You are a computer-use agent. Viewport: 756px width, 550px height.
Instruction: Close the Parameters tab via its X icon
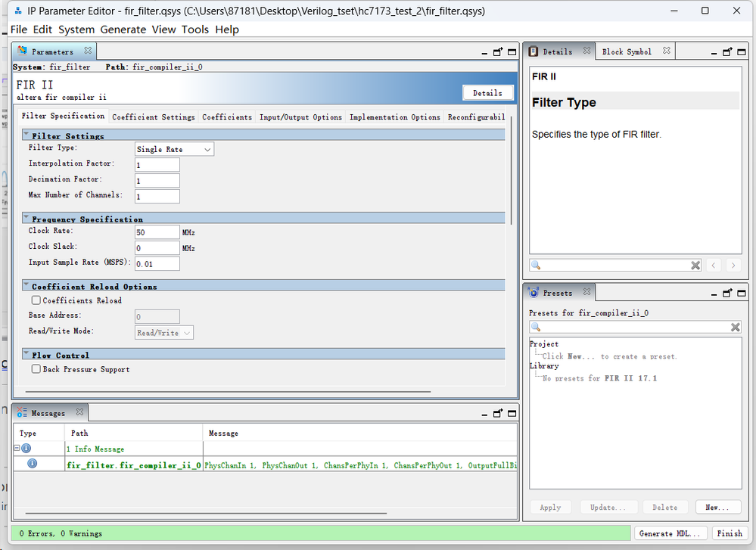88,51
